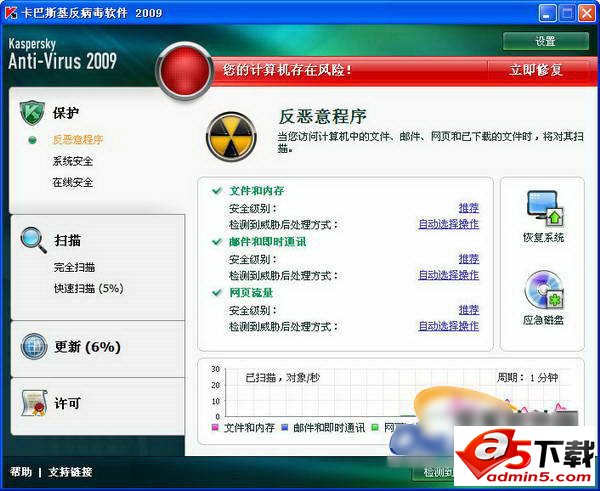Click the 立即修复 fix now button
Viewport: 600px width, 491px height.
click(536, 70)
